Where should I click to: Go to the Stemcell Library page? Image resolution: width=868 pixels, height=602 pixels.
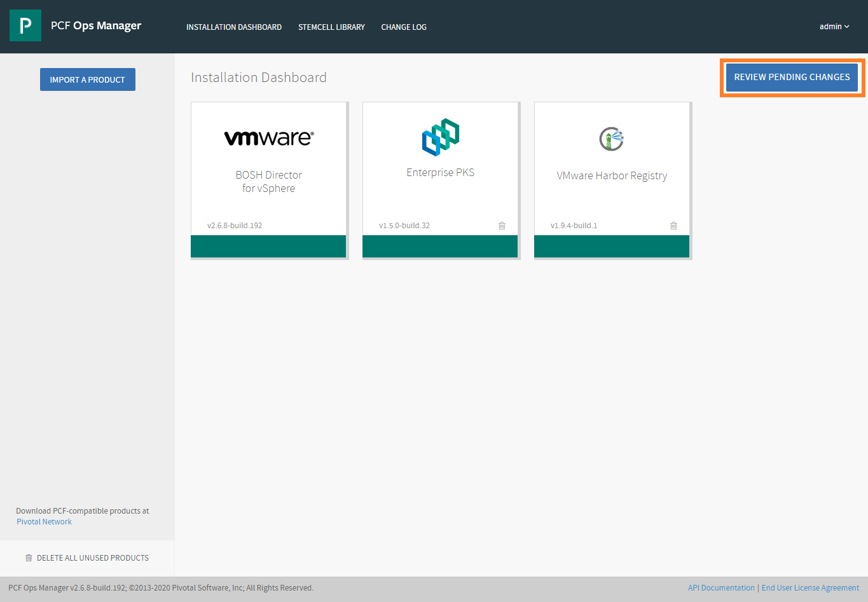(x=331, y=27)
